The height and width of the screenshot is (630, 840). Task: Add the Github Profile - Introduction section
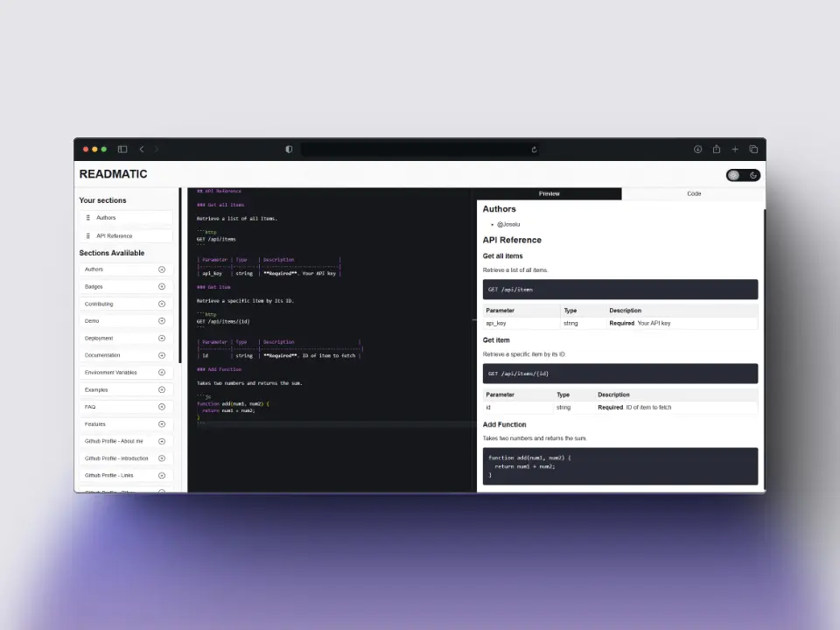[x=162, y=458]
